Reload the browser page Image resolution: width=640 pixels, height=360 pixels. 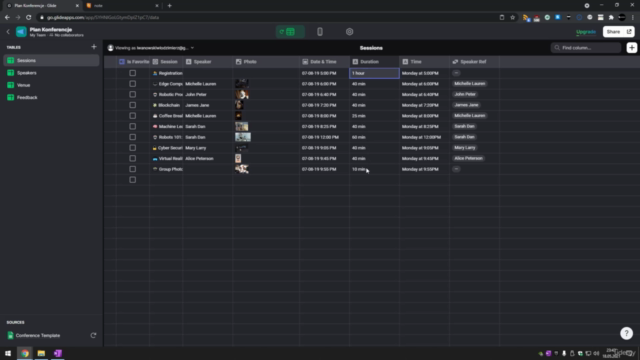point(29,18)
